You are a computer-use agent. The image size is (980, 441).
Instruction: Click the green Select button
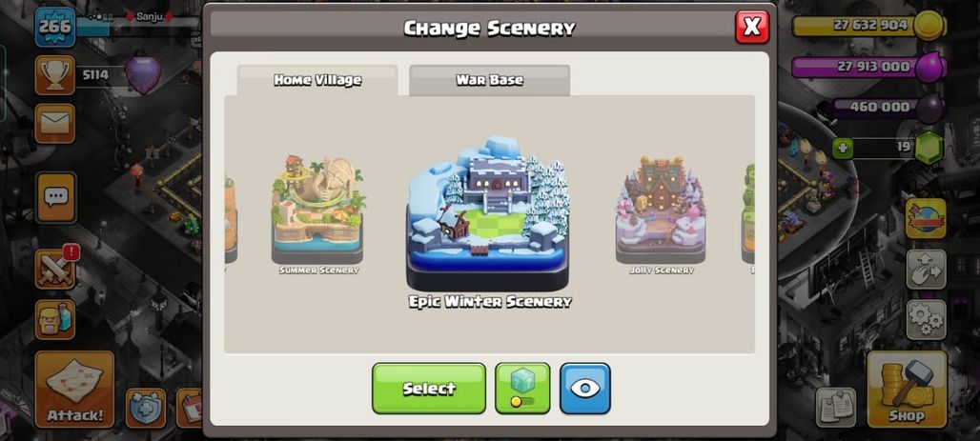[x=429, y=388]
